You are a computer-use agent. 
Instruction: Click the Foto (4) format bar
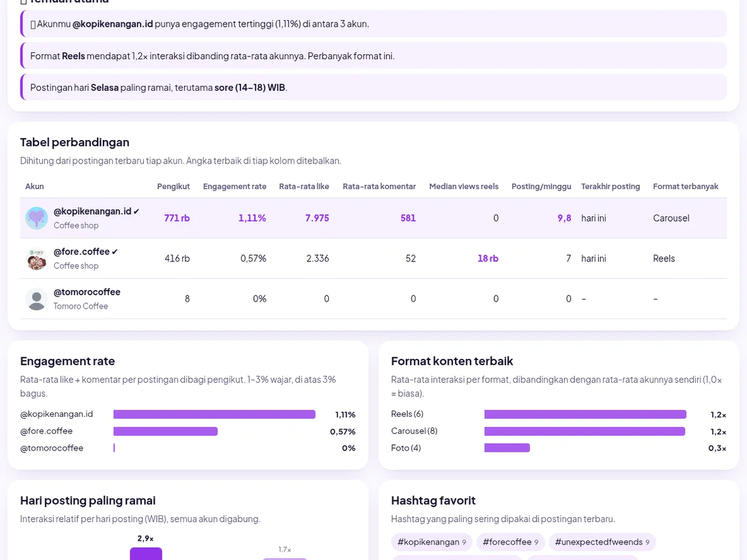pos(507,448)
